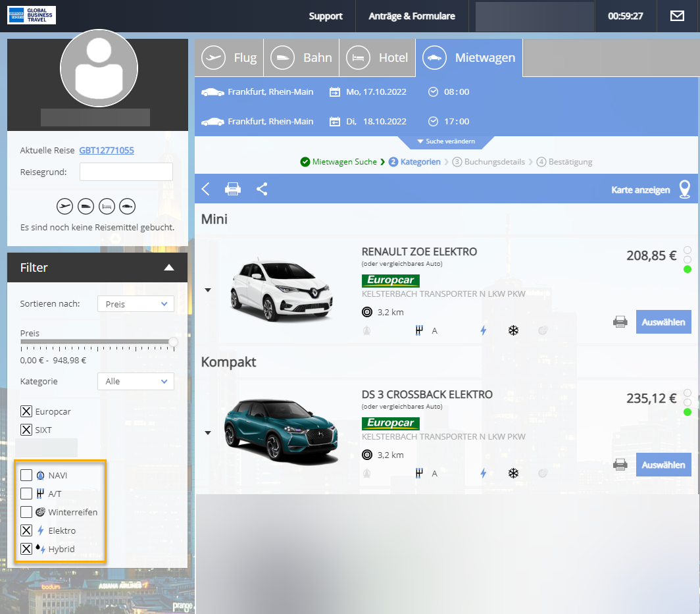Click the air conditioning snowflake on Renault Zoe

(x=513, y=330)
